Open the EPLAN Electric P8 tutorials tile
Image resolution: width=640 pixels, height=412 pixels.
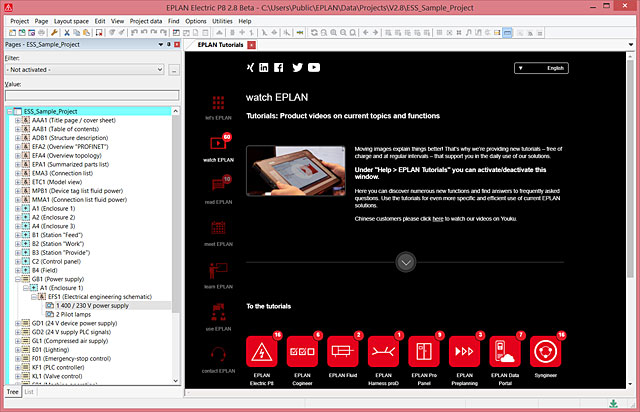pos(262,352)
